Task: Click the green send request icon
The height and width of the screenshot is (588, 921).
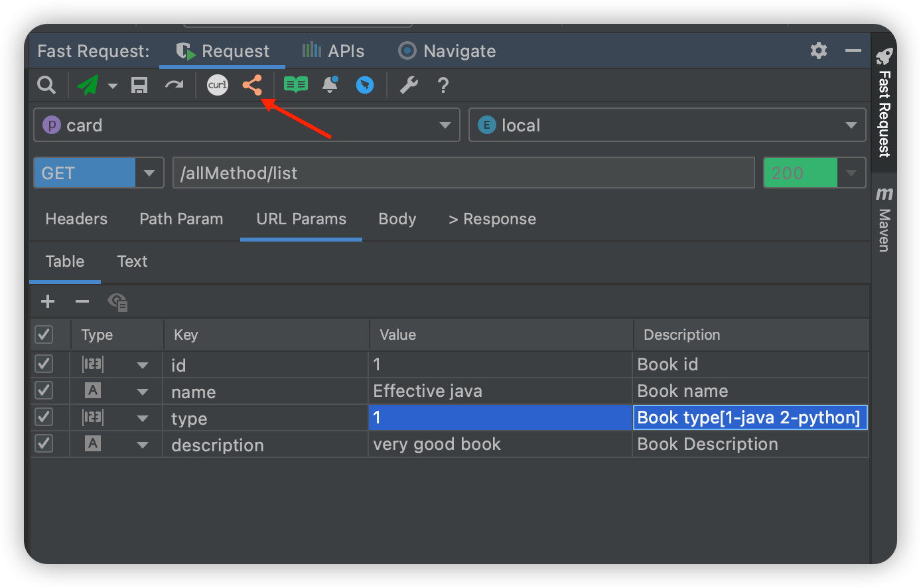Action: click(88, 85)
